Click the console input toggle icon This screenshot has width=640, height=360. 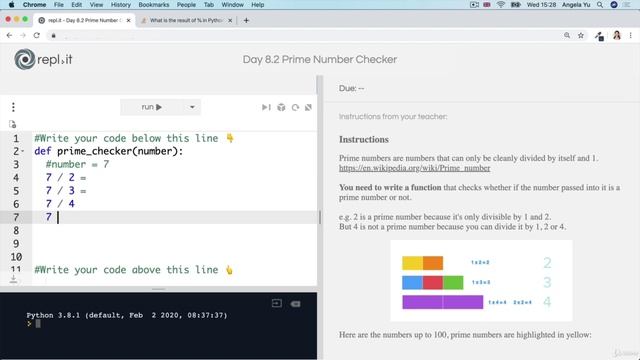277,303
